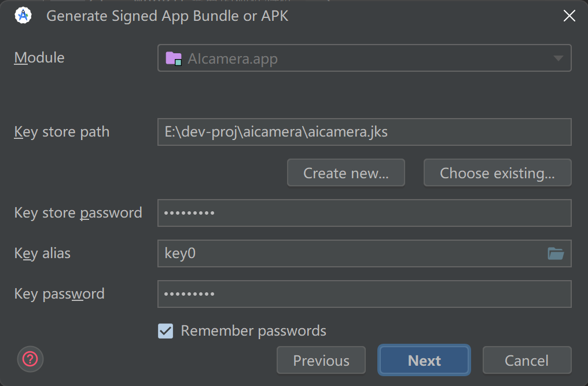The image size is (588, 386).
Task: Close the Generate Signed App Bundle dialog
Action: pyautogui.click(x=569, y=16)
